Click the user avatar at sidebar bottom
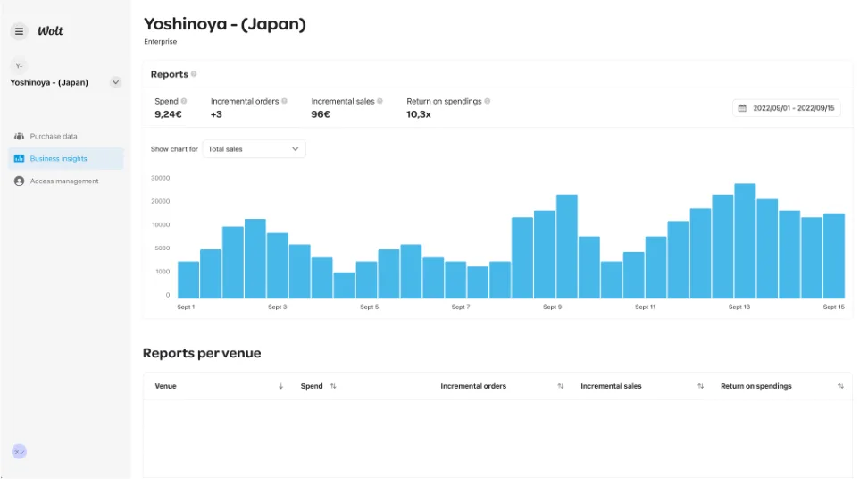 19,451
